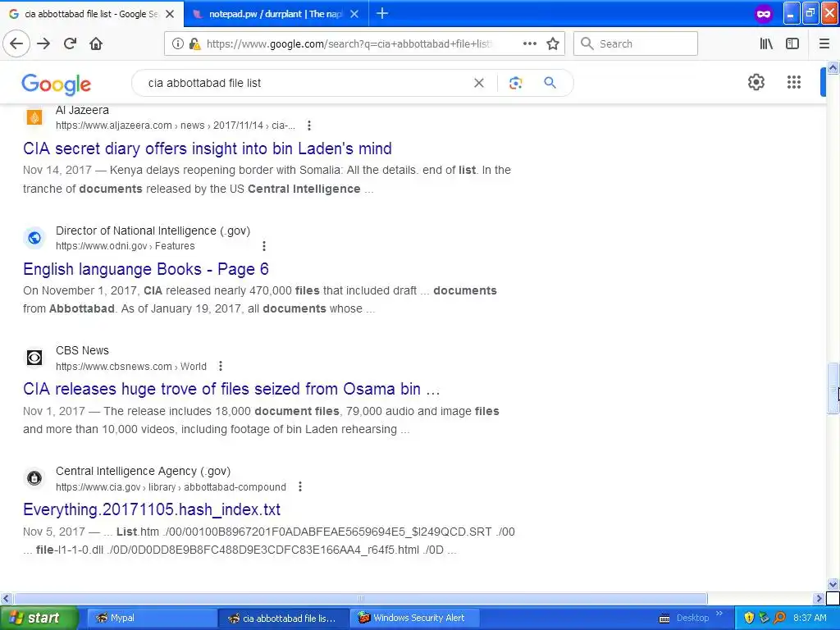Reload the current page
The height and width of the screenshot is (630, 840).
70,43
